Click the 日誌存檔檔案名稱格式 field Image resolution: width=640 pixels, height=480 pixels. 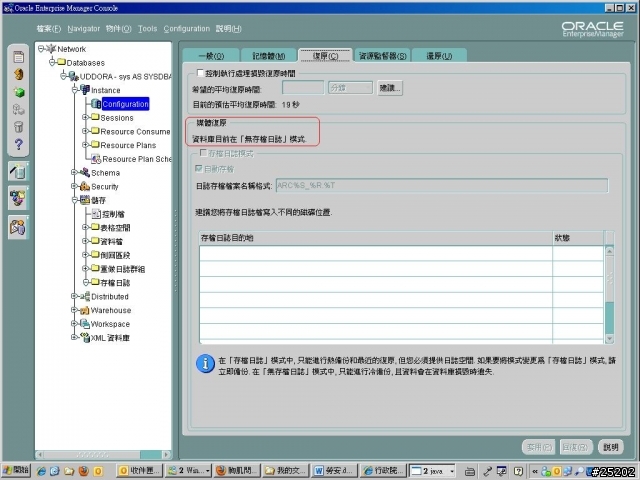pyautogui.click(x=442, y=185)
